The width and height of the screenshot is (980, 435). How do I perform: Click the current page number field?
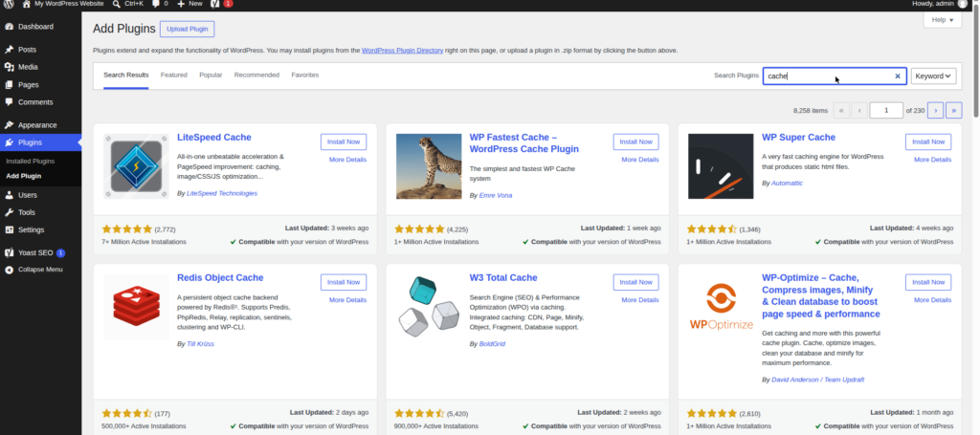(886, 110)
